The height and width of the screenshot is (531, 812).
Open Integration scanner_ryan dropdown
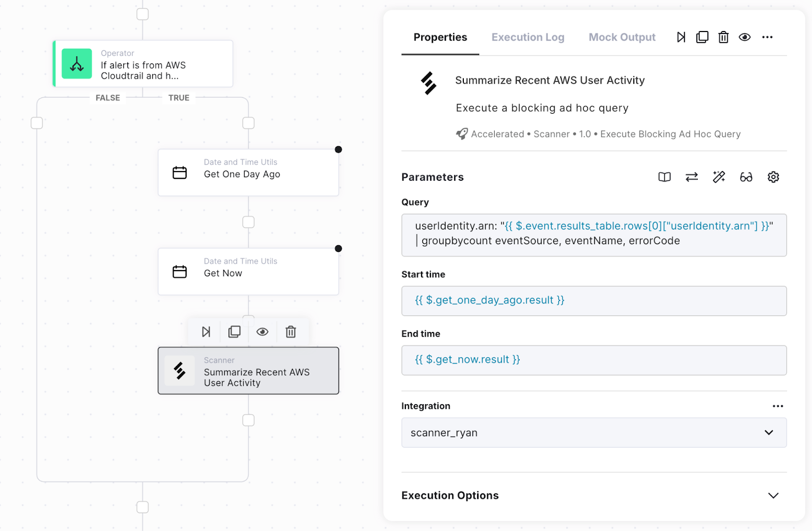pyautogui.click(x=594, y=433)
